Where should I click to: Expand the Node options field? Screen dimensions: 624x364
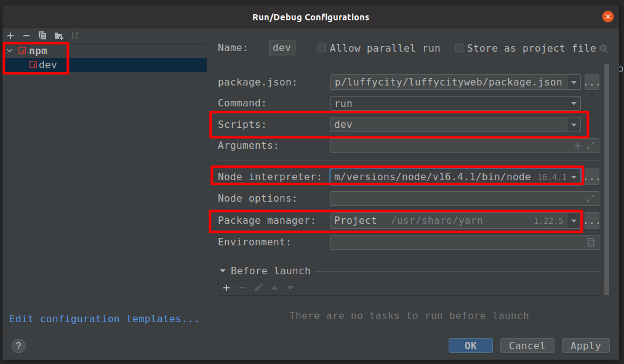(x=591, y=199)
